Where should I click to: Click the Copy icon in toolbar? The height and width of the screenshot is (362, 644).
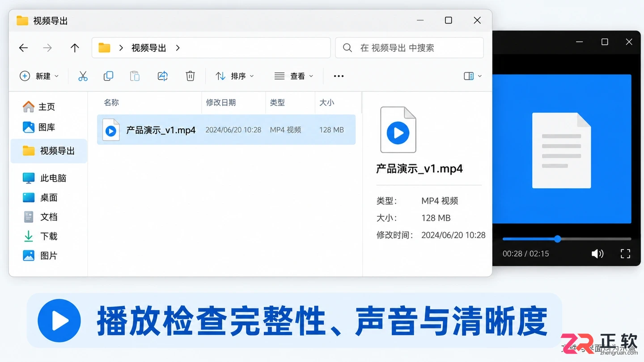(x=108, y=76)
